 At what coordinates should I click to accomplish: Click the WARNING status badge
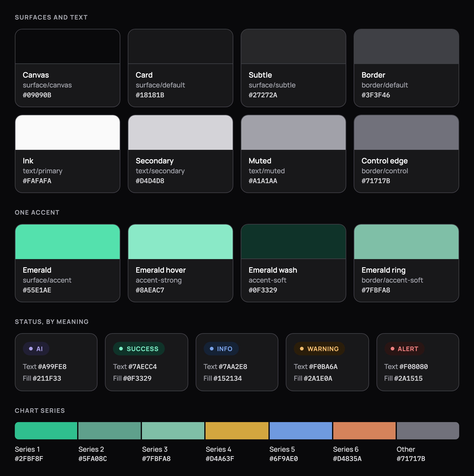(319, 349)
